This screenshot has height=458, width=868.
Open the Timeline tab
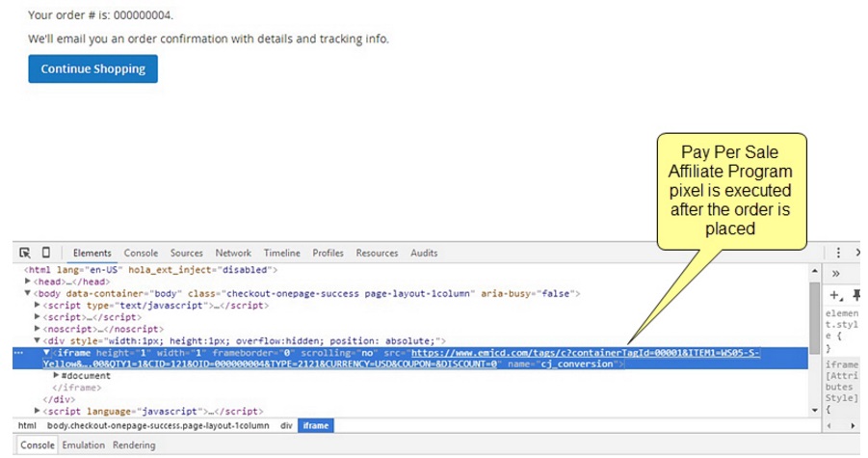click(x=281, y=253)
